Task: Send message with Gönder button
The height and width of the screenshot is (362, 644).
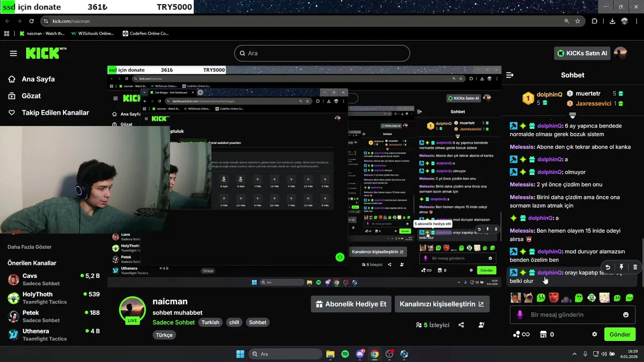Action: point(620,334)
